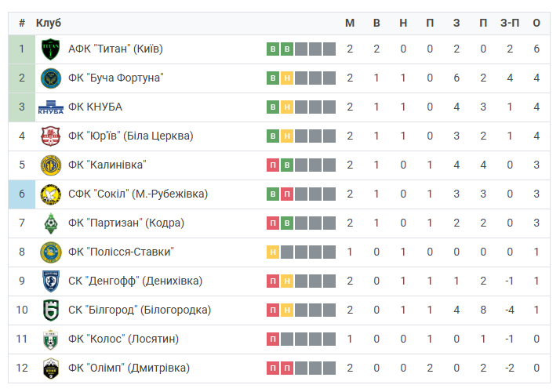Click the Bucha Fortuna club crest
Viewport: 560px width, 392px height.
coord(50,78)
